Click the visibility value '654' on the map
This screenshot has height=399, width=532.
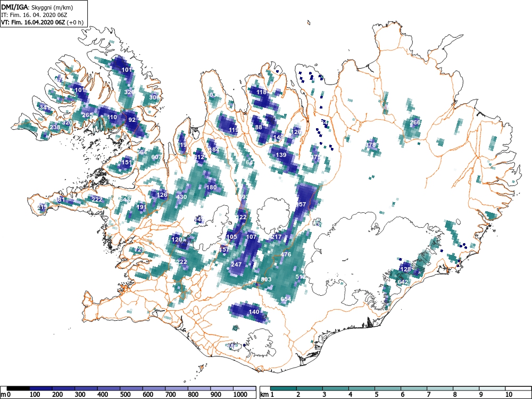coord(286,299)
